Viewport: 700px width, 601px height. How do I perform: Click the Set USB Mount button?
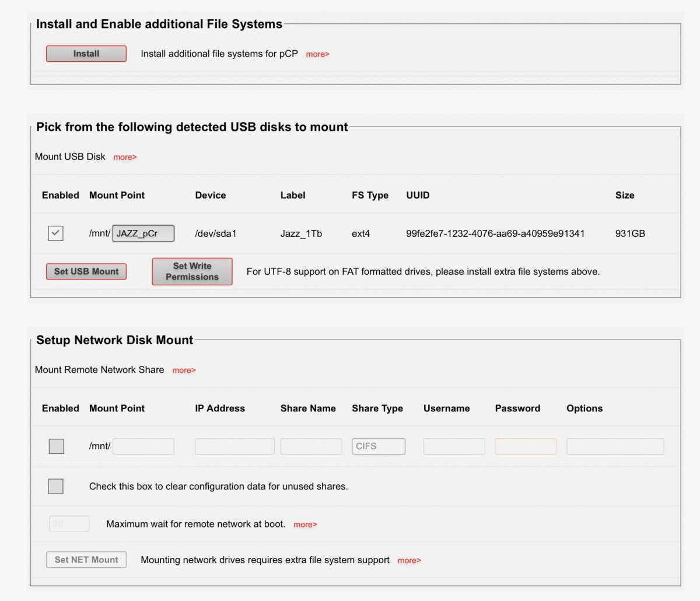tap(86, 271)
